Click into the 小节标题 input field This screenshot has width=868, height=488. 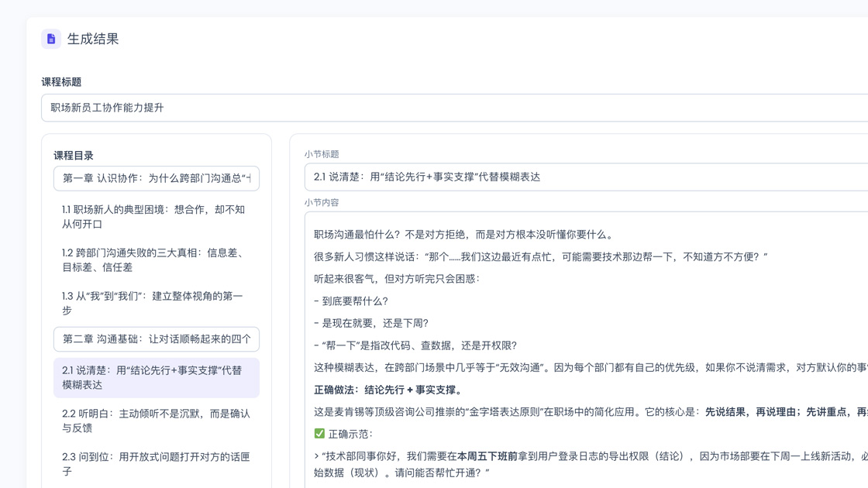click(x=586, y=177)
